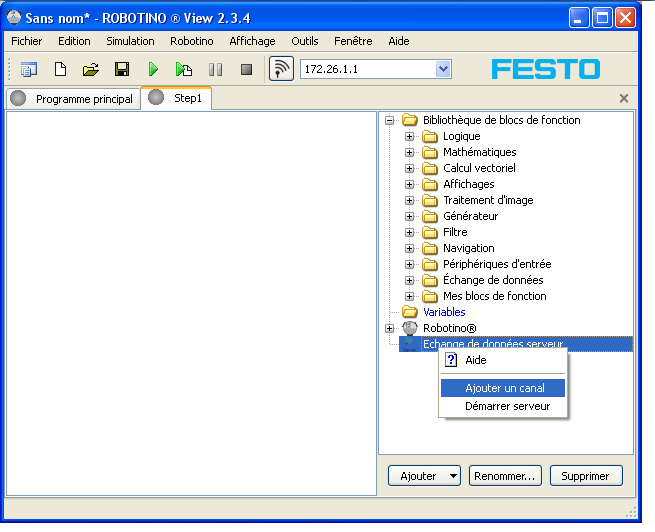The width and height of the screenshot is (655, 532).
Task: Expand the Filtre folder
Action: [x=409, y=232]
